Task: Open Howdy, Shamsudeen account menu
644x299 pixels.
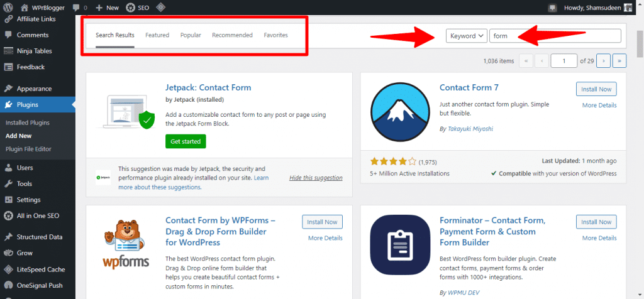Action: tap(598, 8)
